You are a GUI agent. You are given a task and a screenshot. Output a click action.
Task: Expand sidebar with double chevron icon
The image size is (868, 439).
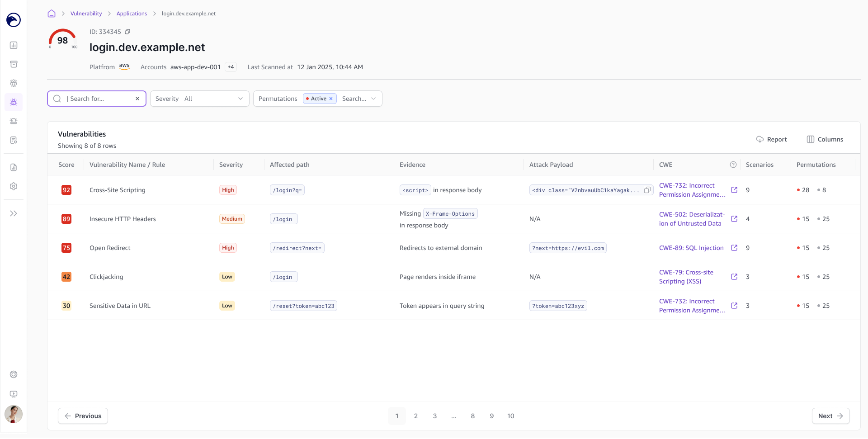(14, 213)
